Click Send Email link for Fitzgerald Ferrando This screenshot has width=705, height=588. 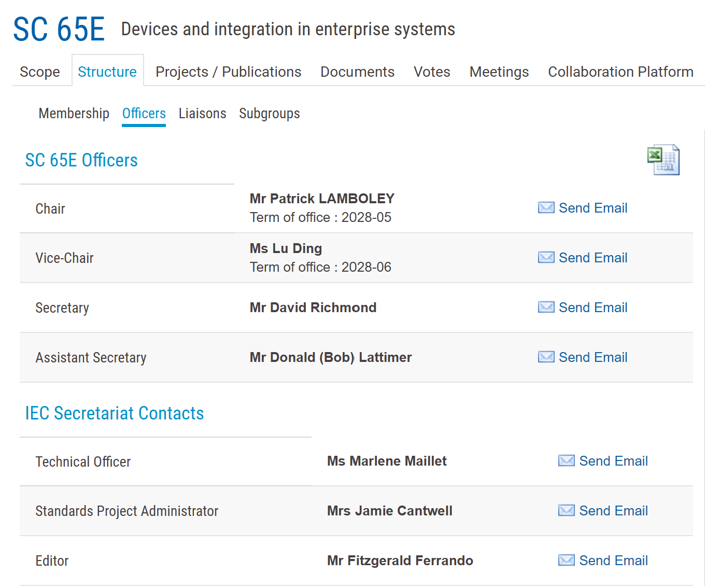(613, 561)
